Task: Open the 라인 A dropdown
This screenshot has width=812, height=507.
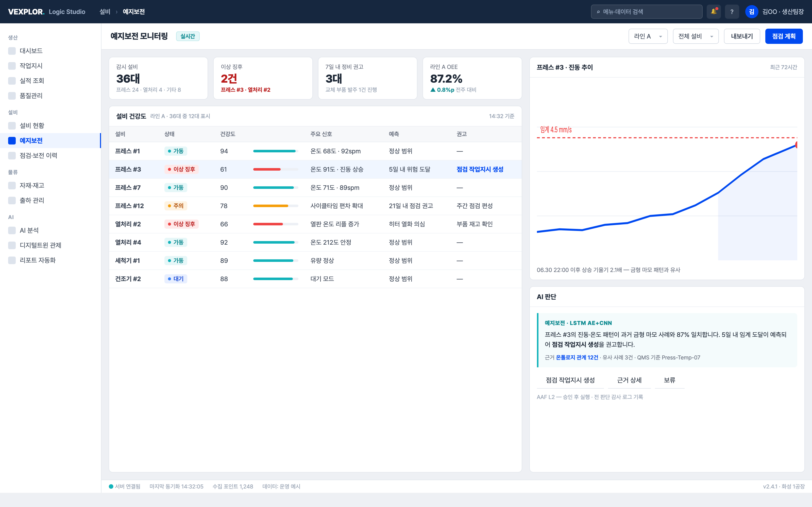Action: (x=648, y=36)
